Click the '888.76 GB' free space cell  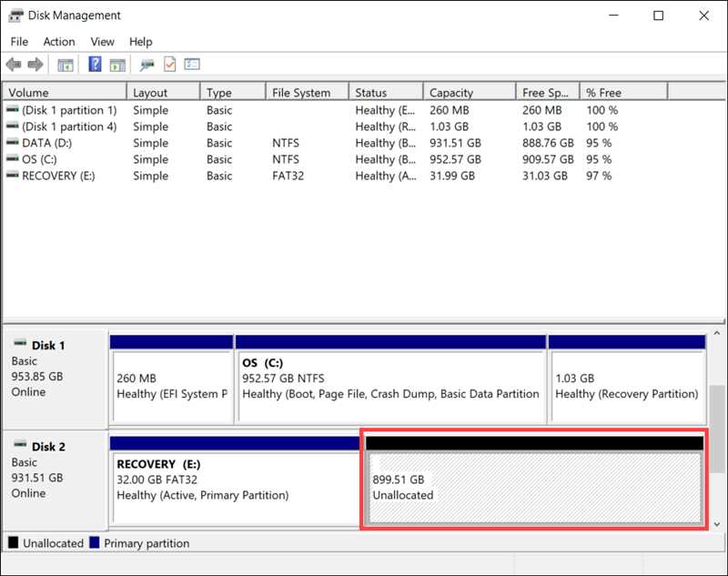548,143
